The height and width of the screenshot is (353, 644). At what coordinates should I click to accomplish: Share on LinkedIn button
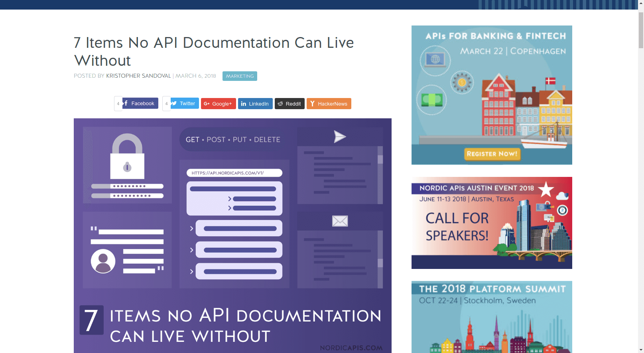point(255,104)
